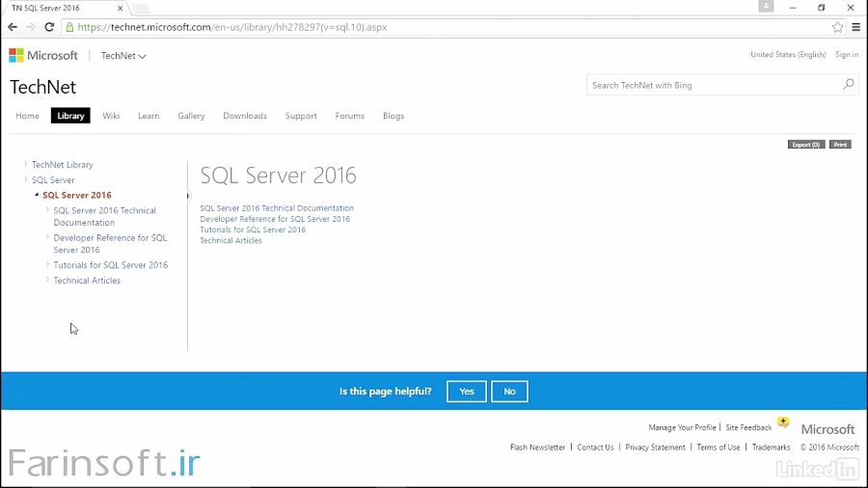Switch to the Wiki tab
This screenshot has width=868, height=488.
[x=111, y=116]
